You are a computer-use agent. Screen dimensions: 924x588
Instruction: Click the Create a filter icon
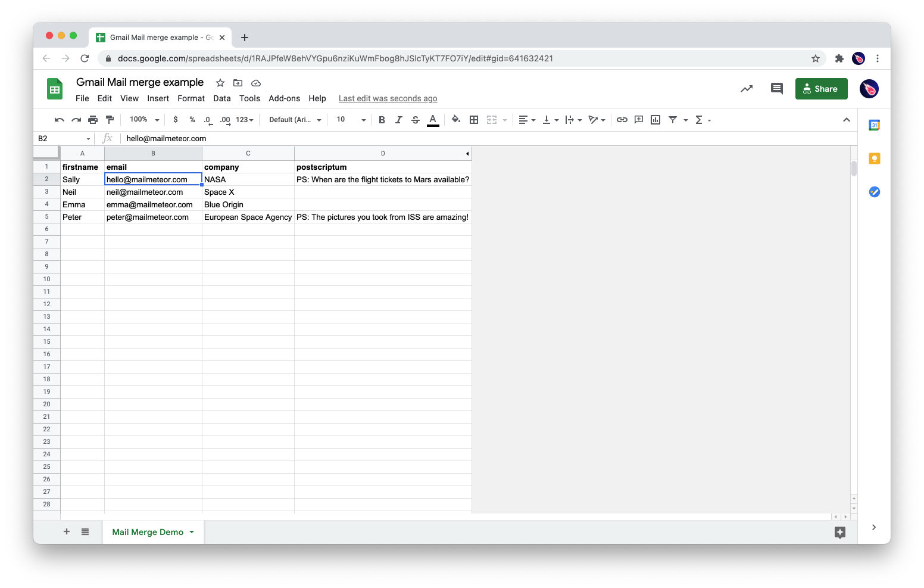tap(673, 120)
